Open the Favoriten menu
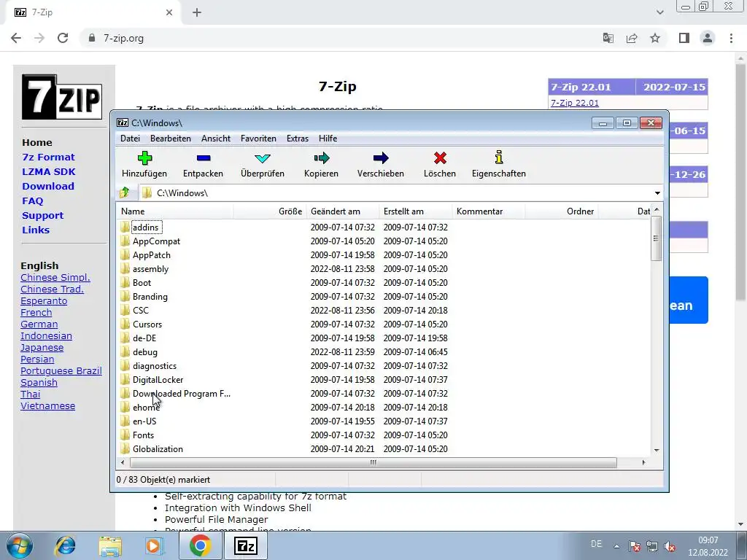The height and width of the screenshot is (560, 747). coord(258,138)
